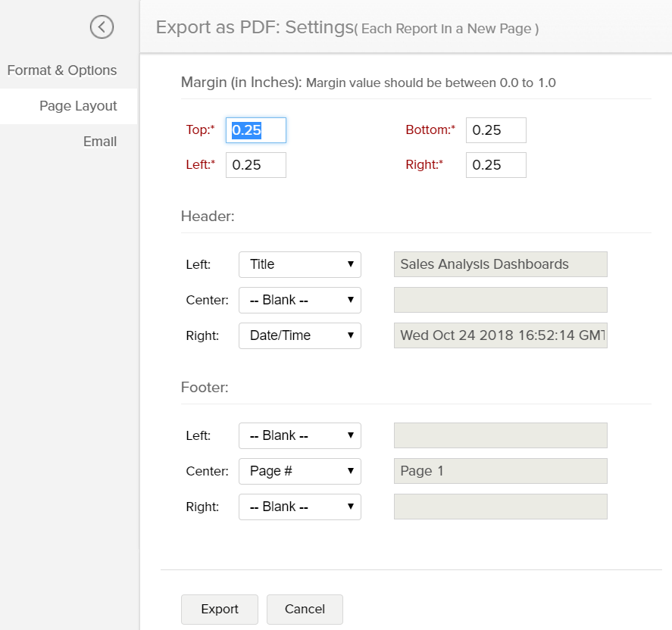672x630 pixels.
Task: Open the Footer Center Page # dropdown
Action: click(x=300, y=471)
